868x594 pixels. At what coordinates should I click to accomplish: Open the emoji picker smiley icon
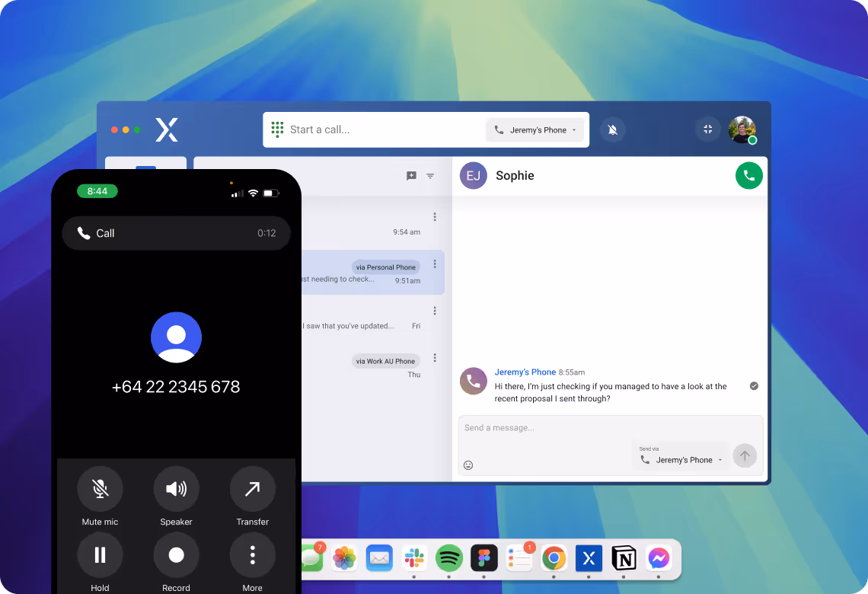click(x=468, y=465)
